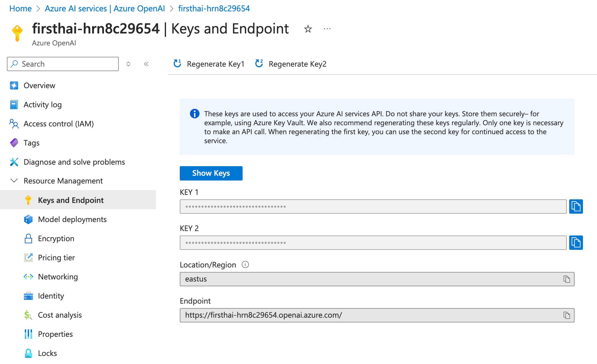Copy KEY 1 to clipboard

[x=576, y=207]
